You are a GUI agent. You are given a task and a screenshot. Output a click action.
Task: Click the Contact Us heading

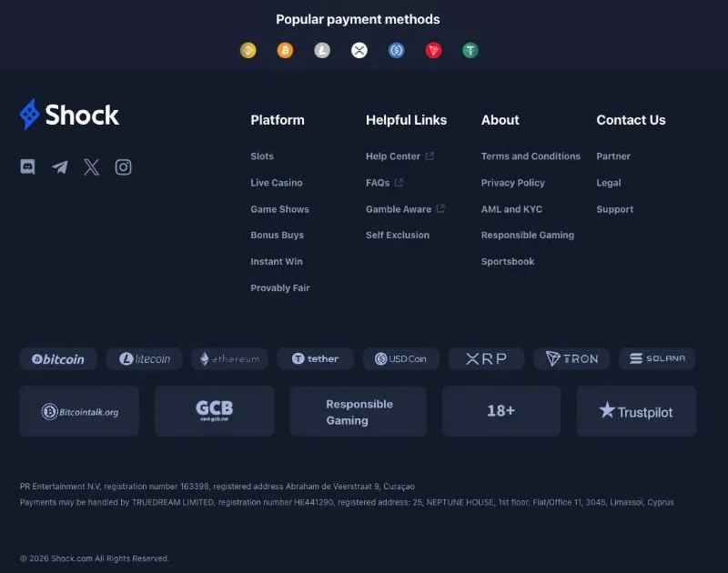tap(631, 120)
